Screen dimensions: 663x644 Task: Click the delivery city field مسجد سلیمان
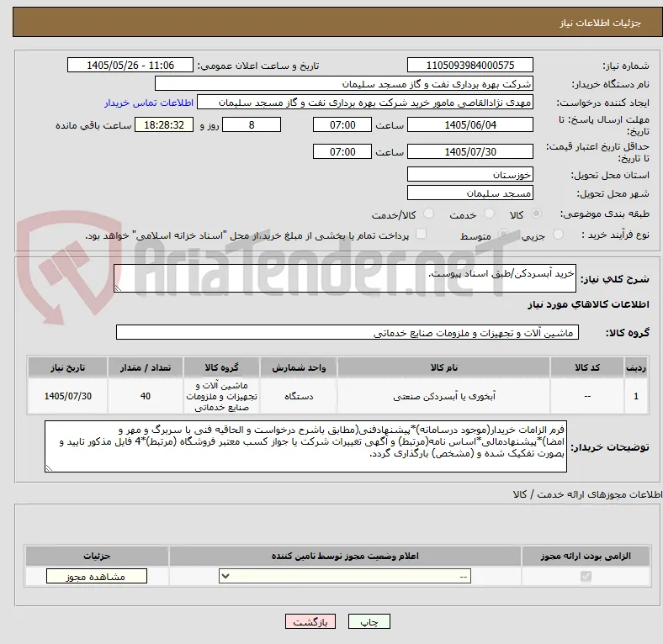[470, 193]
